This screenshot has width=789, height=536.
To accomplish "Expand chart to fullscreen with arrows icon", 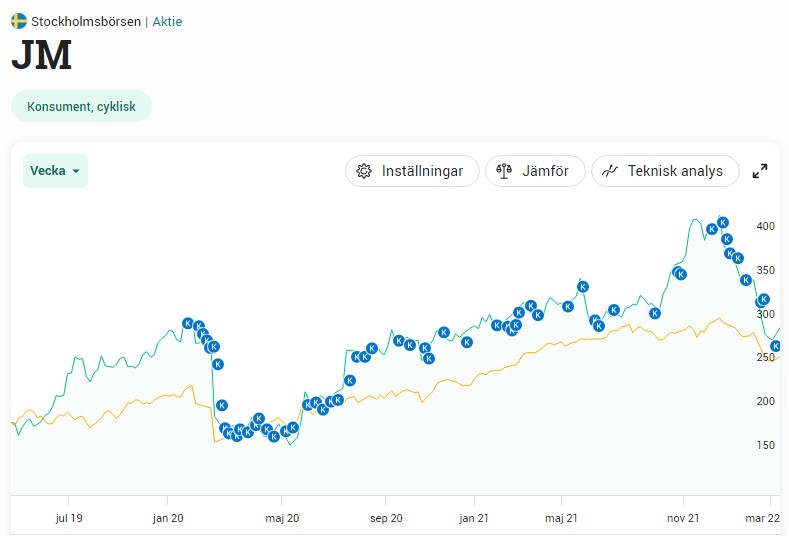I will pos(760,171).
